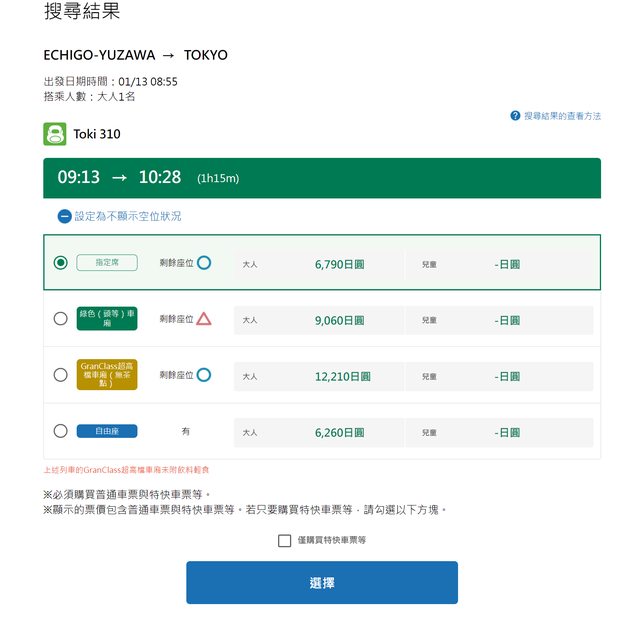The image size is (640, 622).
Task: Click the blue circle availability icon for 指定席
Action: pos(204,263)
